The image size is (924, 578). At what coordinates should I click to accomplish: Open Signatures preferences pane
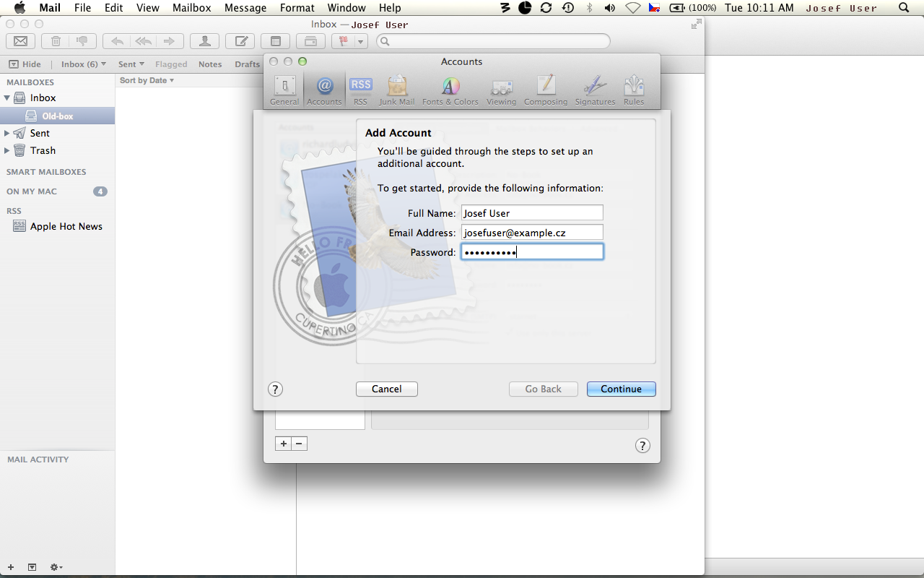(x=595, y=90)
